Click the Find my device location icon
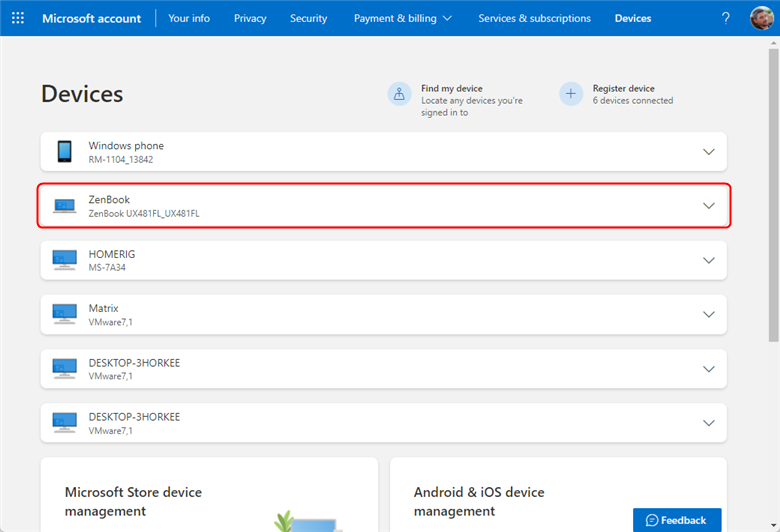This screenshot has height=532, width=780. [399, 94]
